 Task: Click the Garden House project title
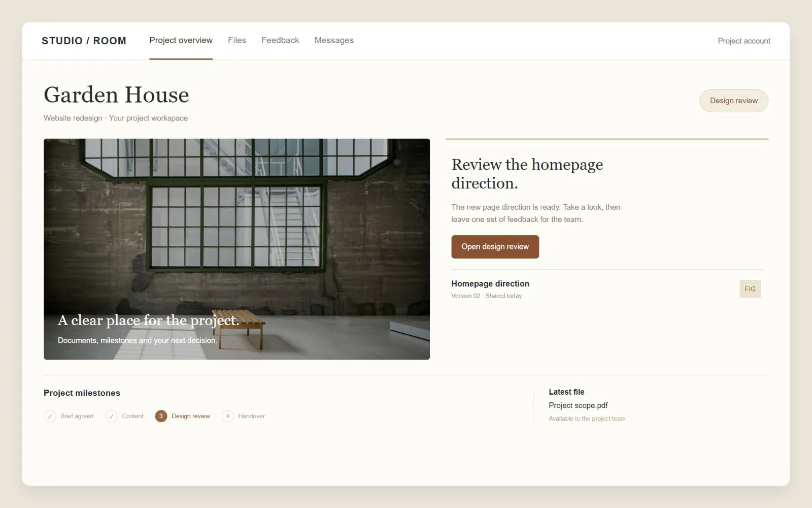(x=116, y=94)
